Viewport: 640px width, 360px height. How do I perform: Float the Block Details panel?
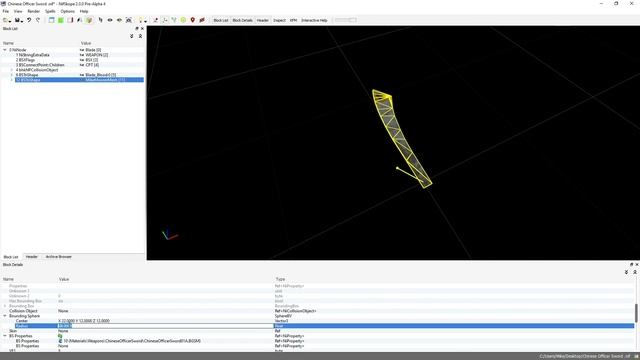point(631,264)
